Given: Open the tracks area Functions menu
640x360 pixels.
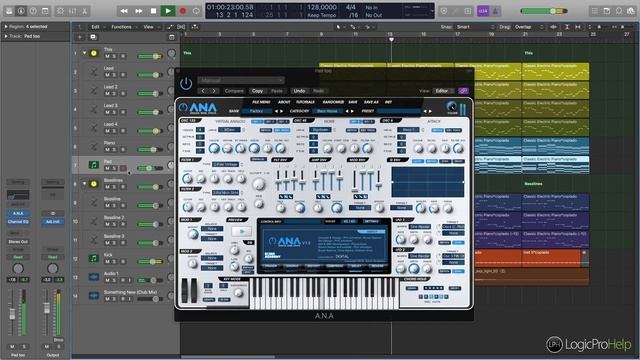Looking at the screenshot, I should 123,27.
